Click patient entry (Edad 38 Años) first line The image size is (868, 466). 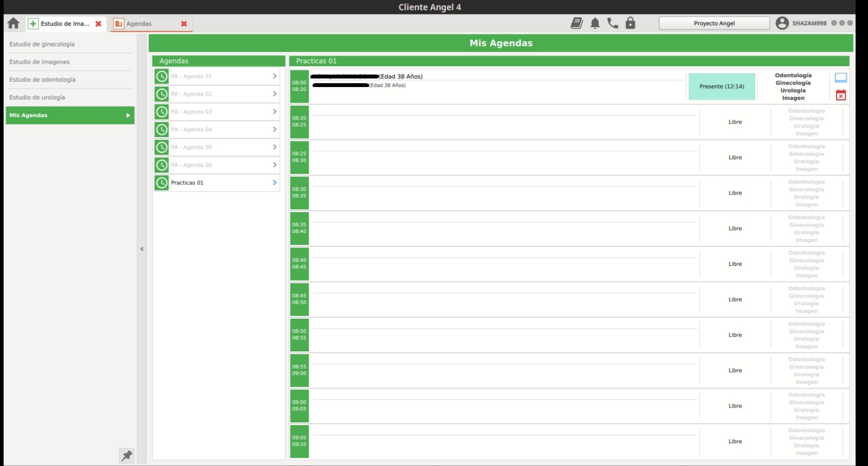tap(366, 76)
